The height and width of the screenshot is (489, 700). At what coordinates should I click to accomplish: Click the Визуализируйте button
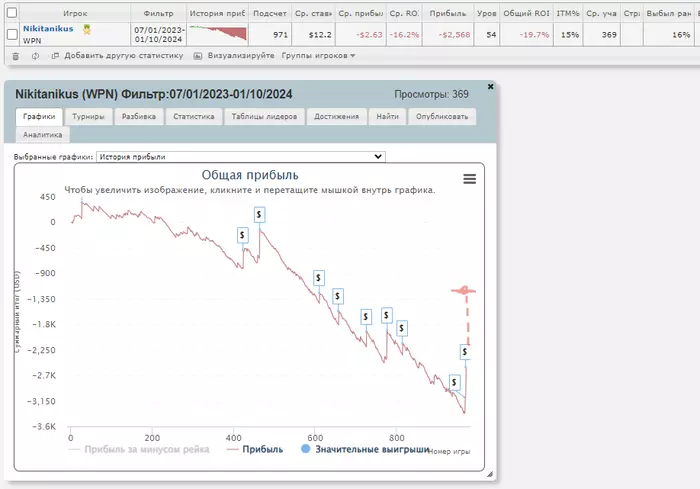pos(234,56)
